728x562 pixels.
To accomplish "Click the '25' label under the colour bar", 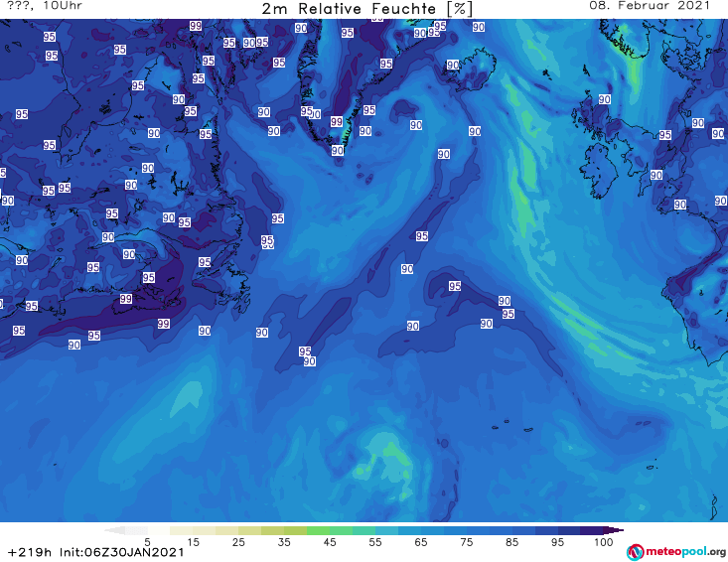I will 238,542.
